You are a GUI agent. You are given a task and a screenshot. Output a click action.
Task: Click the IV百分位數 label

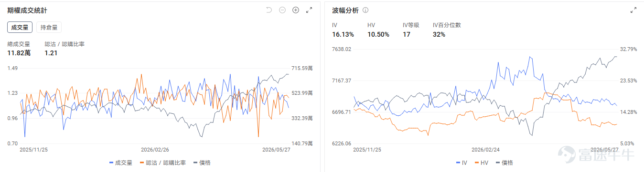pos(447,25)
